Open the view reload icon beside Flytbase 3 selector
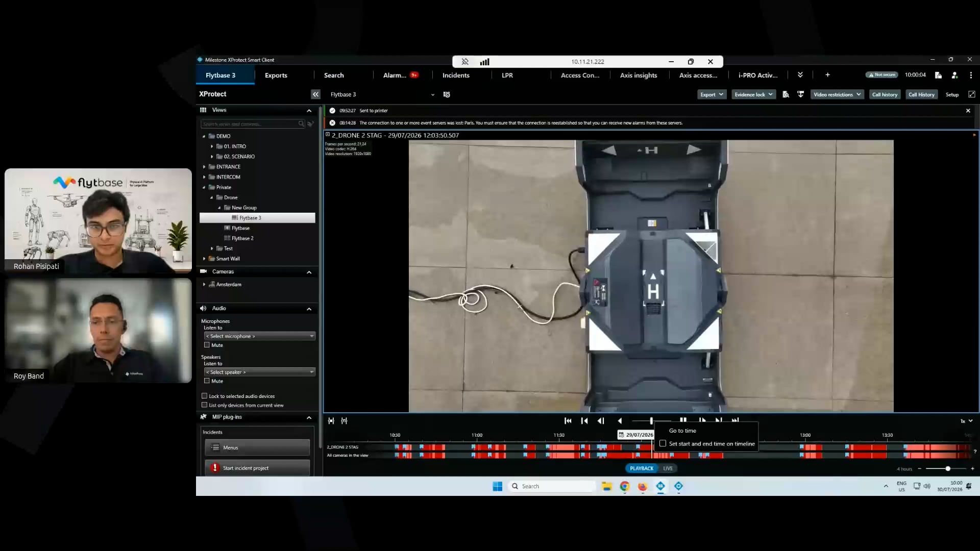 pyautogui.click(x=447, y=94)
